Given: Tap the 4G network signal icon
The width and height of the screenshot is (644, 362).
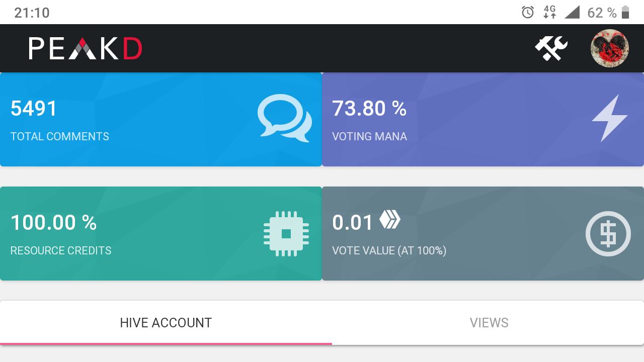Looking at the screenshot, I should (x=549, y=12).
